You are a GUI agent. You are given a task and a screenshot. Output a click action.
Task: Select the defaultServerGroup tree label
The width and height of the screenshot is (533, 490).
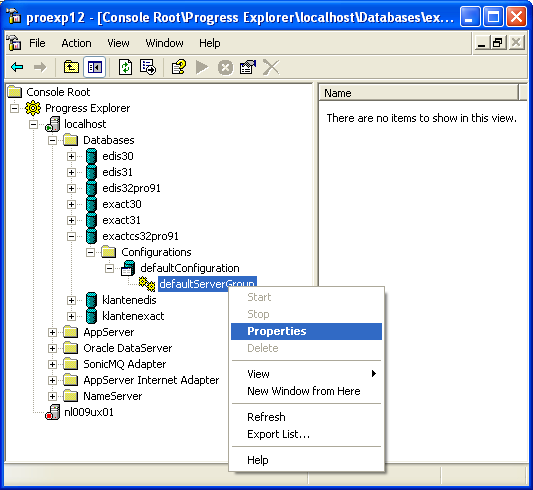(207, 284)
